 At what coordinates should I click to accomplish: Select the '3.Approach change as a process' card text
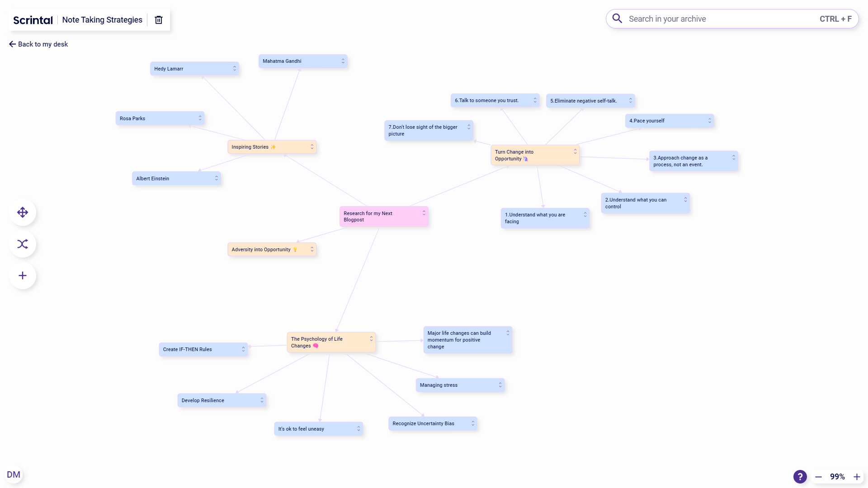click(680, 161)
